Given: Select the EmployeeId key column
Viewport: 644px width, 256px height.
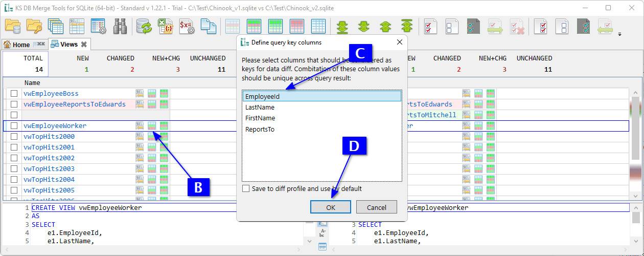Looking at the screenshot, I should [322, 96].
